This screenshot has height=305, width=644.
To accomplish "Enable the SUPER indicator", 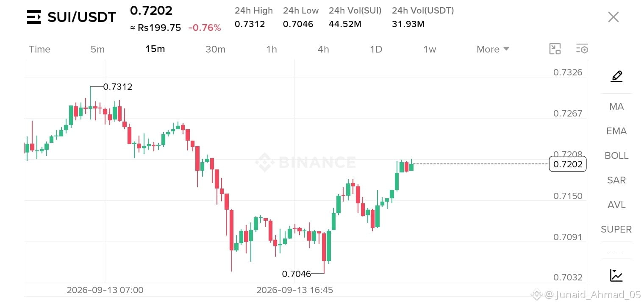I will 616,230.
